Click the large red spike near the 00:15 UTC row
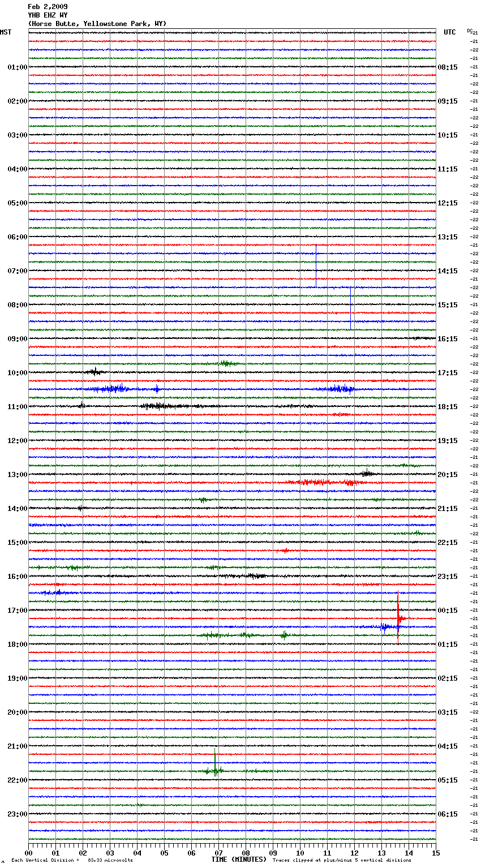 click(x=398, y=617)
